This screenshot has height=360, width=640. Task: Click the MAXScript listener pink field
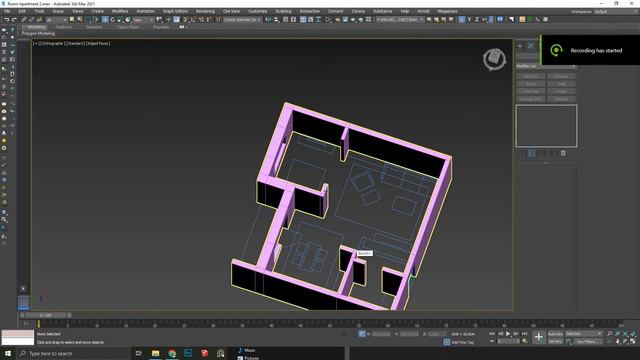click(18, 333)
